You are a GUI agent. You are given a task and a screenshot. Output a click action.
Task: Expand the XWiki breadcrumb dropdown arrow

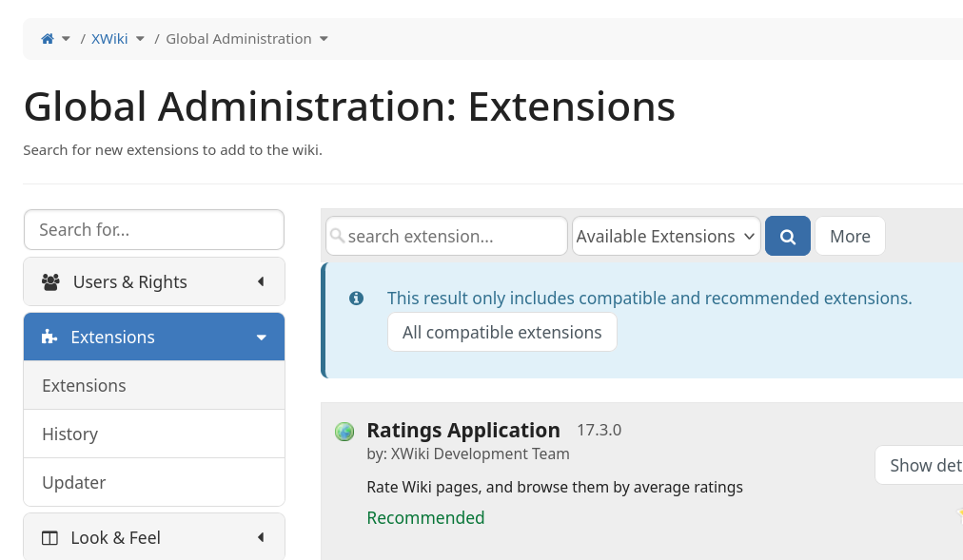(140, 39)
